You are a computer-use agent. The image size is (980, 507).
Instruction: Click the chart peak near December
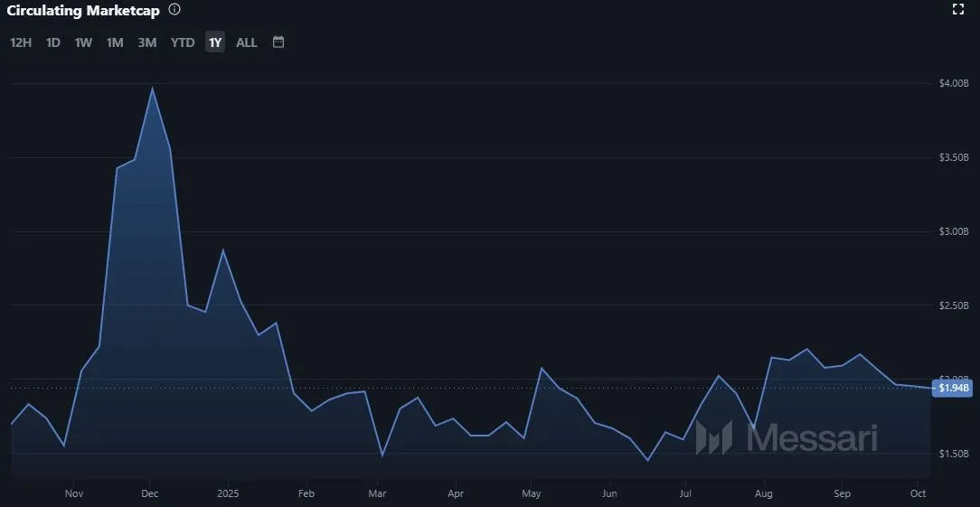click(x=152, y=89)
